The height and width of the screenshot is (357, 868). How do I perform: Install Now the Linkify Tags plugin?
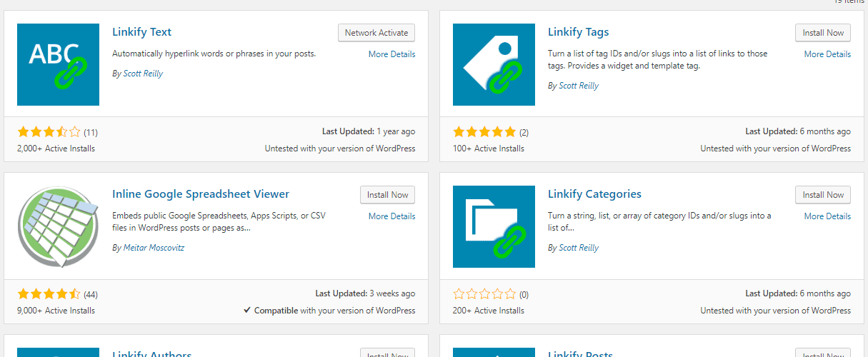pyautogui.click(x=823, y=33)
